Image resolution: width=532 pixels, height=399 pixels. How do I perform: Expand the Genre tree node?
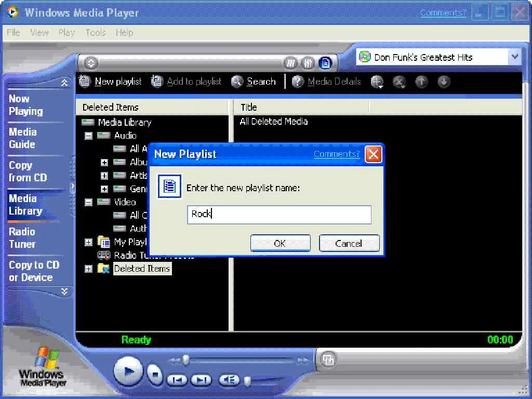coord(104,189)
